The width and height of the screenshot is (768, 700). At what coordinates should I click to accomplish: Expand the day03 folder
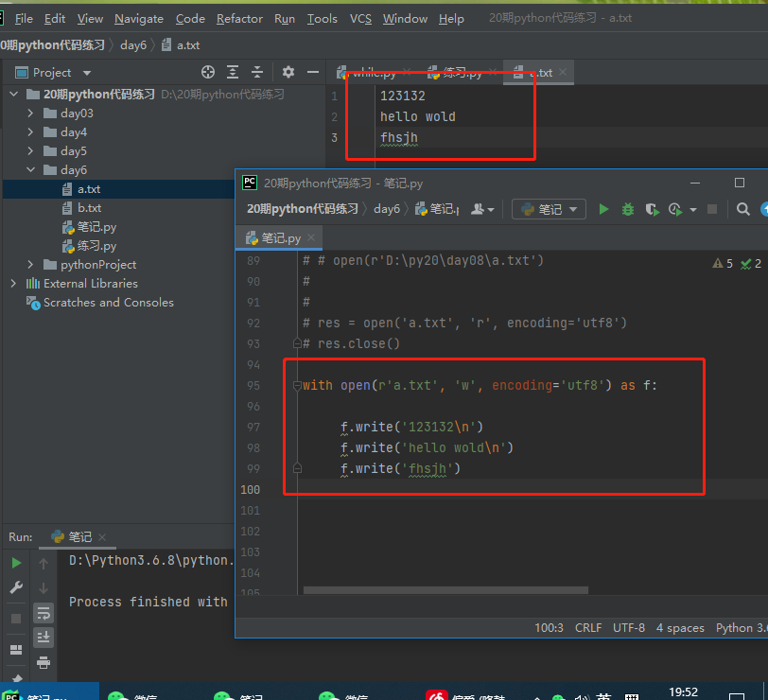point(30,114)
